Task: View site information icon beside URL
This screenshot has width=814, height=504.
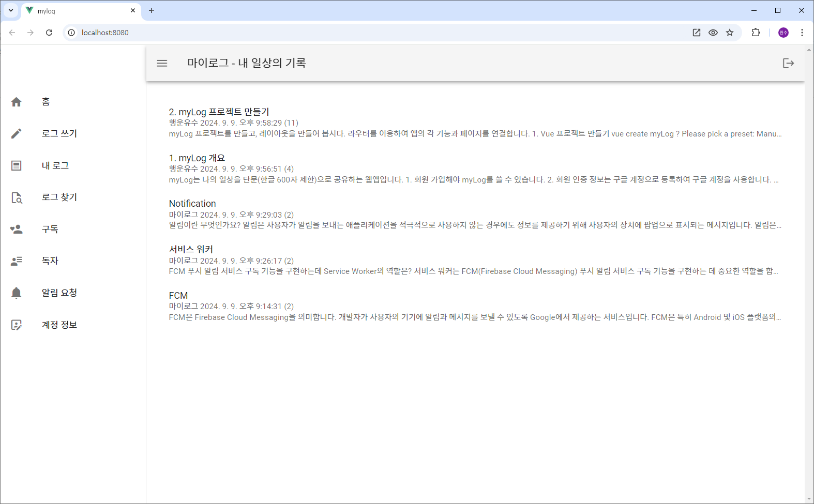Action: (x=71, y=33)
